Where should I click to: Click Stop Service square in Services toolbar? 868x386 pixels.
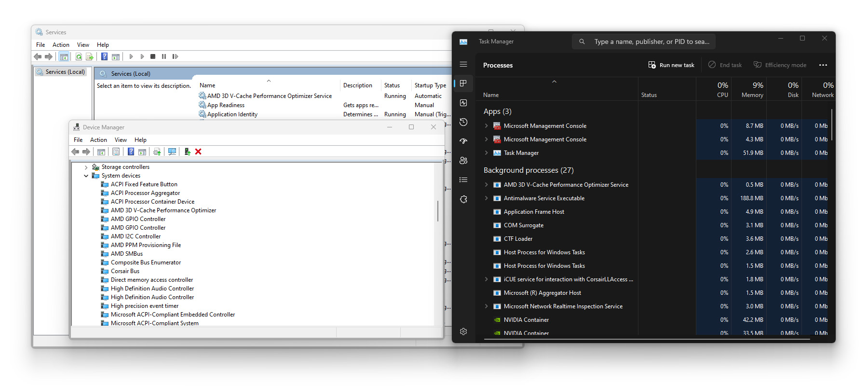pos(153,56)
